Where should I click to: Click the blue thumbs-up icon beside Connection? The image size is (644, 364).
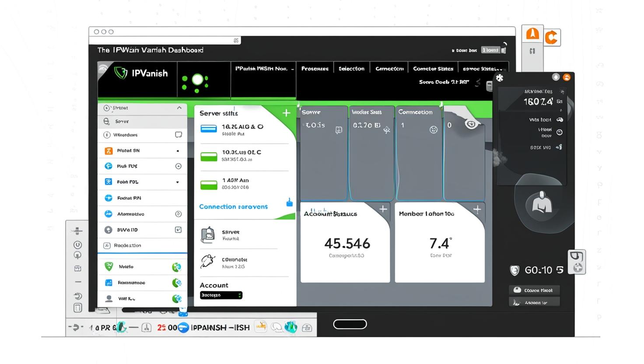[289, 203]
